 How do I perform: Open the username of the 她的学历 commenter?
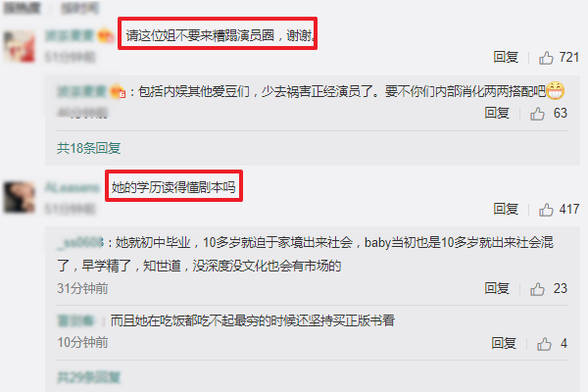[x=72, y=187]
